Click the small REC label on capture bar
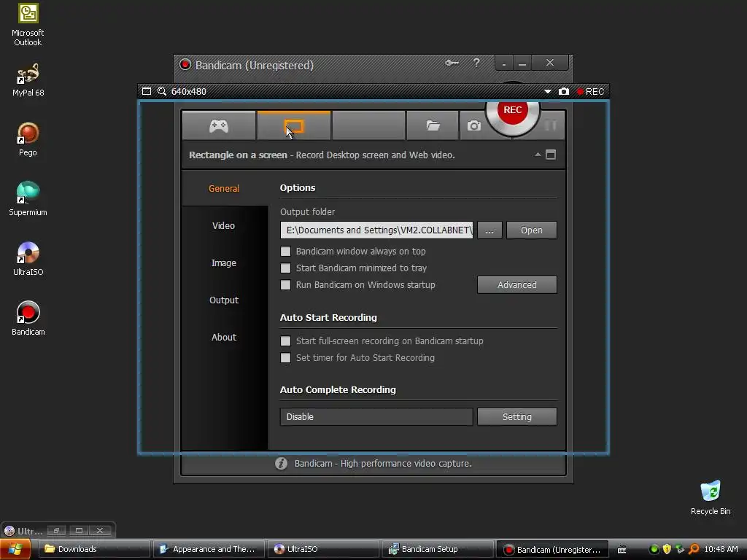 pyautogui.click(x=591, y=91)
